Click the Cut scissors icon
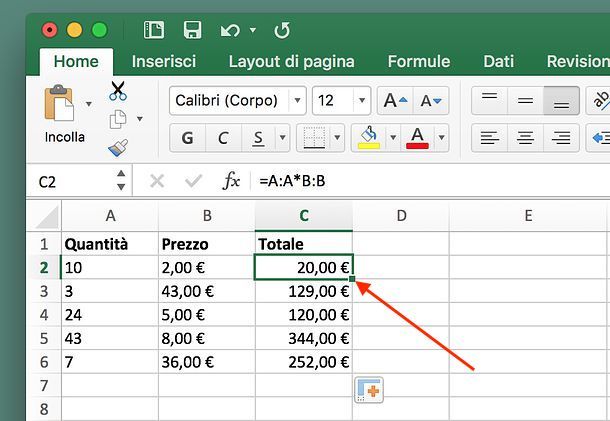Screen dimensions: 610x421 tap(117, 91)
